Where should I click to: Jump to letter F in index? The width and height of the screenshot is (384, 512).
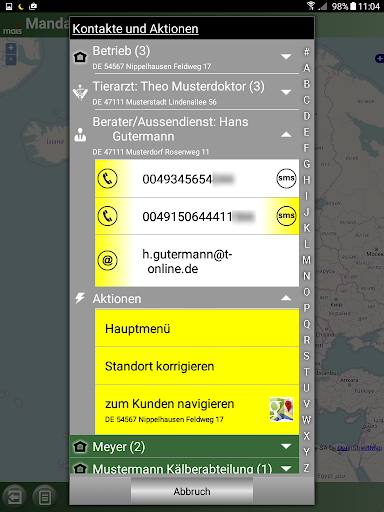click(x=306, y=148)
